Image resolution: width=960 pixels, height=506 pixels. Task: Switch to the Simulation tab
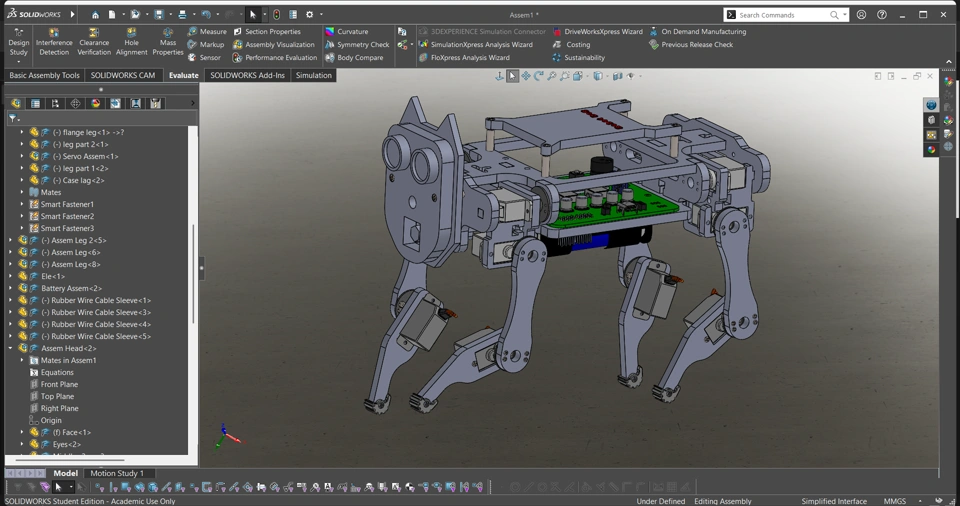[313, 76]
